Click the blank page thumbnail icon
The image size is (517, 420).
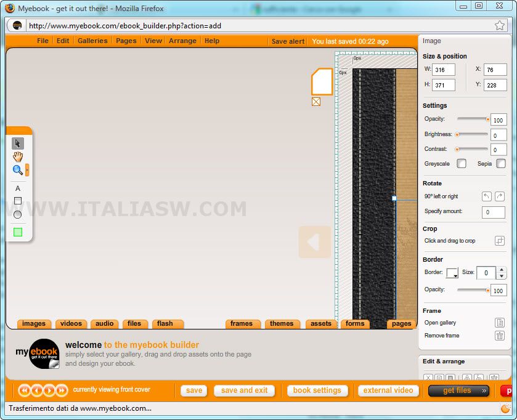click(x=322, y=82)
